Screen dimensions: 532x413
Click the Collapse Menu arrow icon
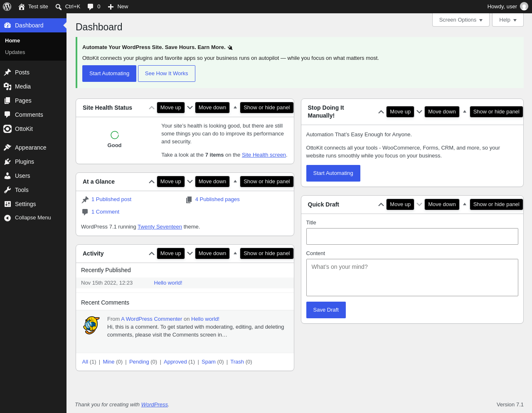coord(7,218)
